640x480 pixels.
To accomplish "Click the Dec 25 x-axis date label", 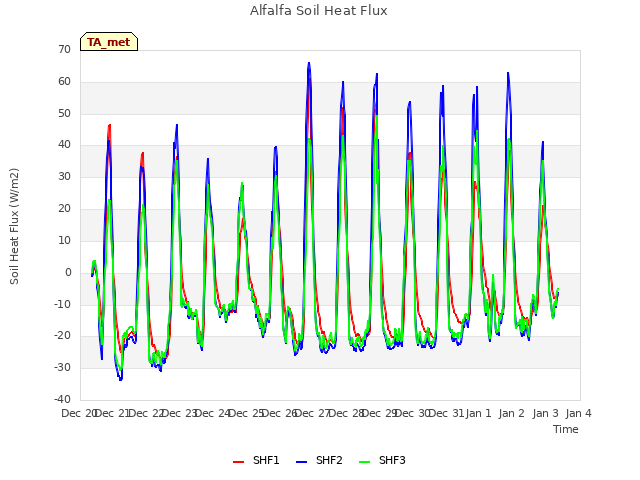I will tap(246, 413).
